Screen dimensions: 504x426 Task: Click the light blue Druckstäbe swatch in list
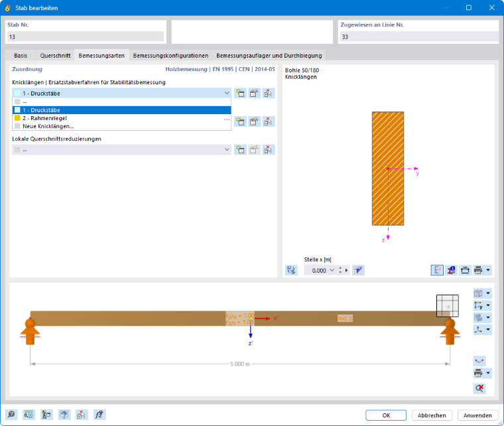pos(17,110)
